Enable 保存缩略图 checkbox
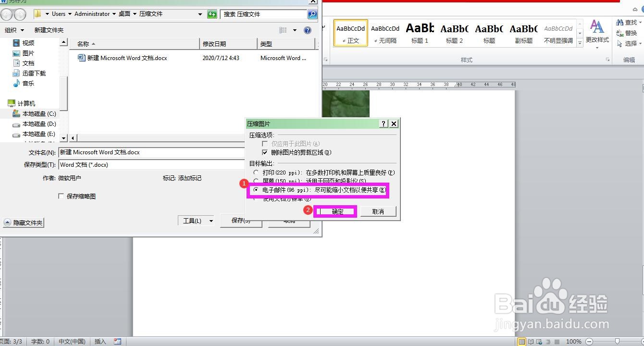The height and width of the screenshot is (346, 644). click(61, 196)
